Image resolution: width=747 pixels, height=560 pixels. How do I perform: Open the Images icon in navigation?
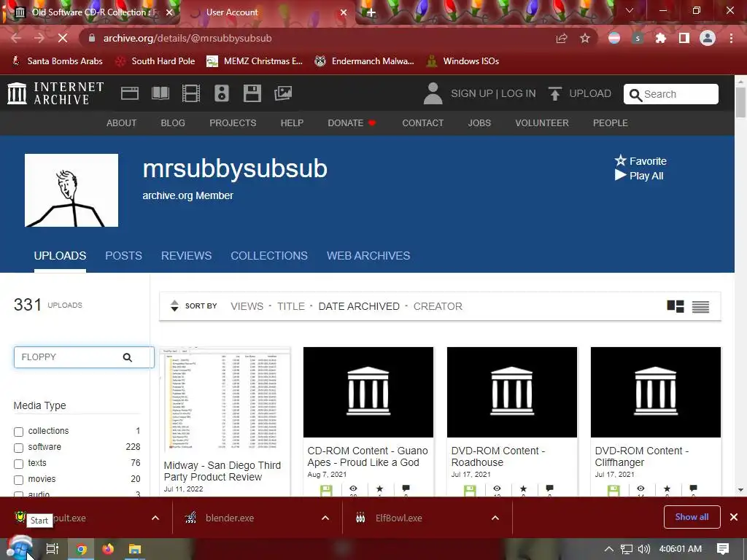[x=283, y=93]
